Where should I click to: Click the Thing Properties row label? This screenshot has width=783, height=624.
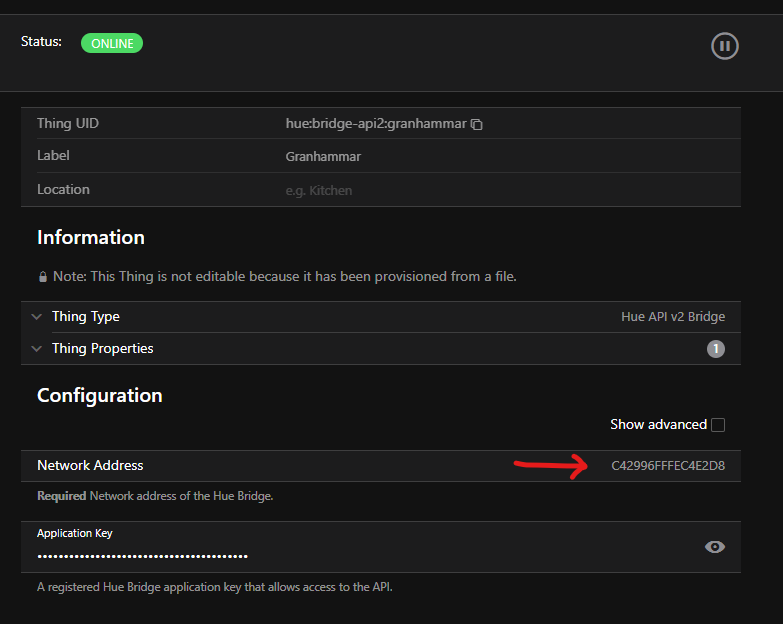pos(103,349)
